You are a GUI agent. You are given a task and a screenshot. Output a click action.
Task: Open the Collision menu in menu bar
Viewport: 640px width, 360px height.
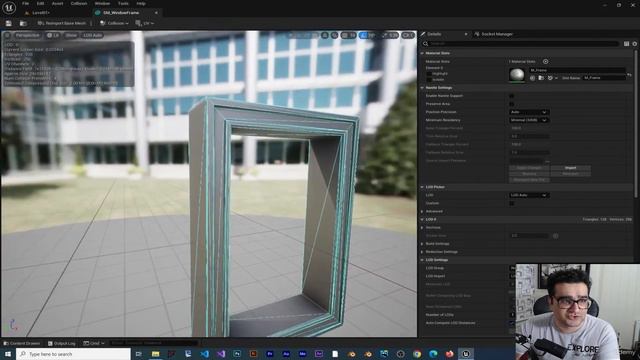coord(79,3)
